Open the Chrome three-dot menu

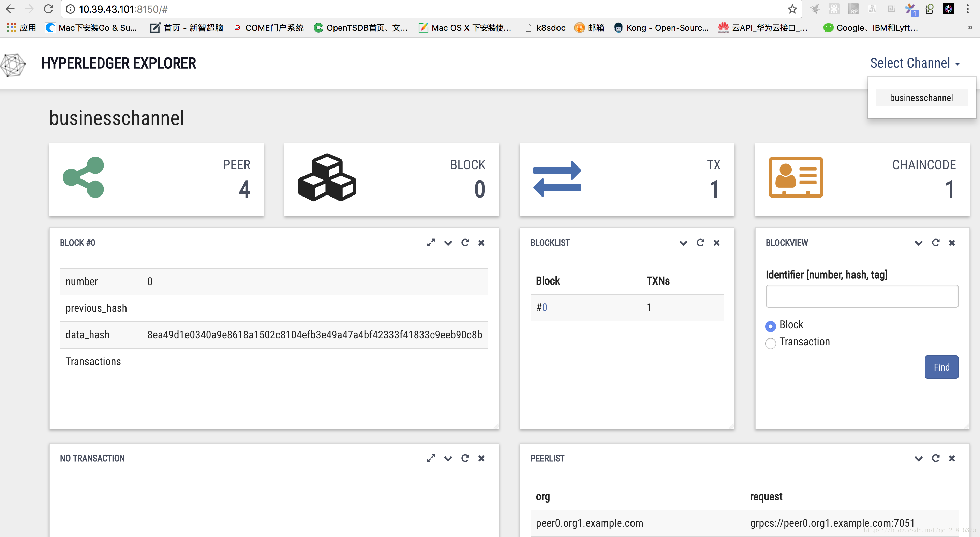[x=968, y=9]
